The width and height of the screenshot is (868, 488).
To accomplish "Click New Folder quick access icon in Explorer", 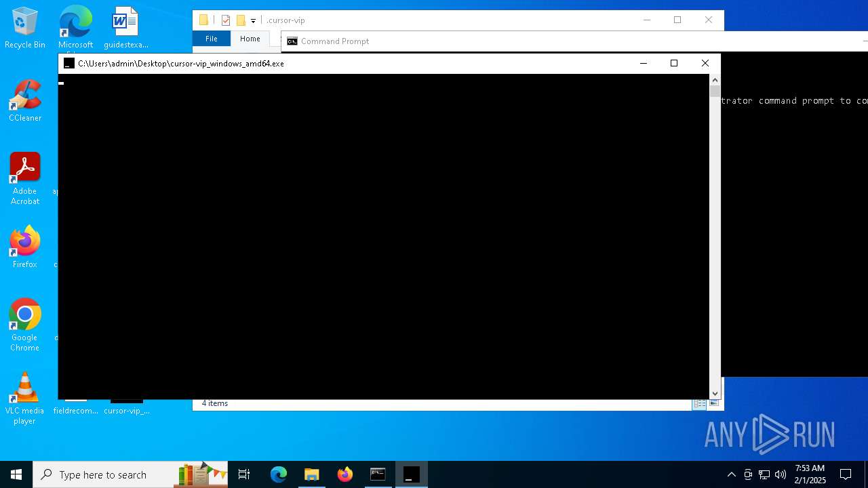I will point(240,20).
